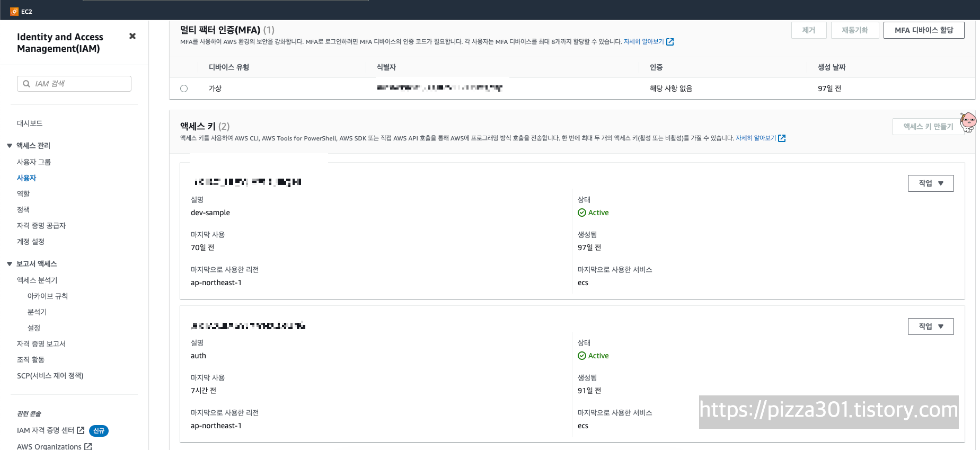Click external link icon in MFA description
The image size is (980, 450).
pos(670,42)
